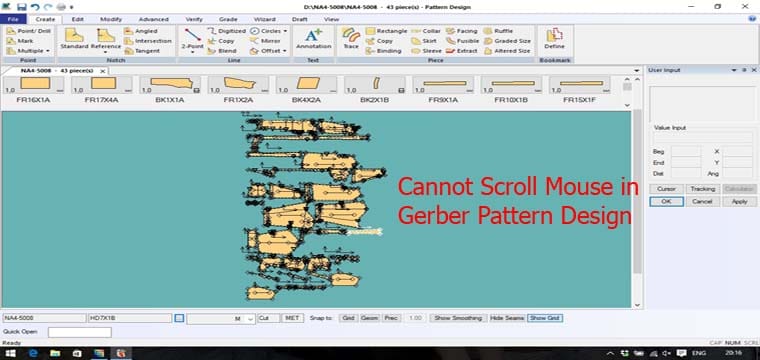Create a Sleeve piece

(x=427, y=51)
